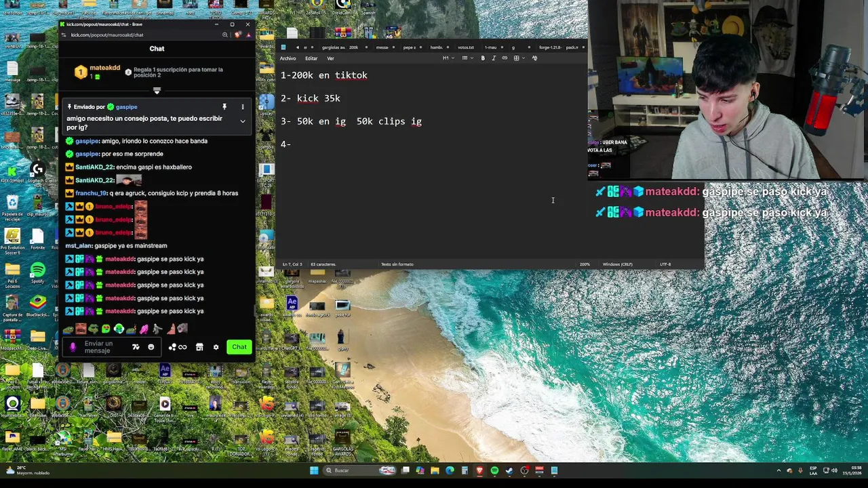Screen dimensions: 868x488
Task: Click 'UTF-8' in Notepad status bar
Action: click(665, 264)
